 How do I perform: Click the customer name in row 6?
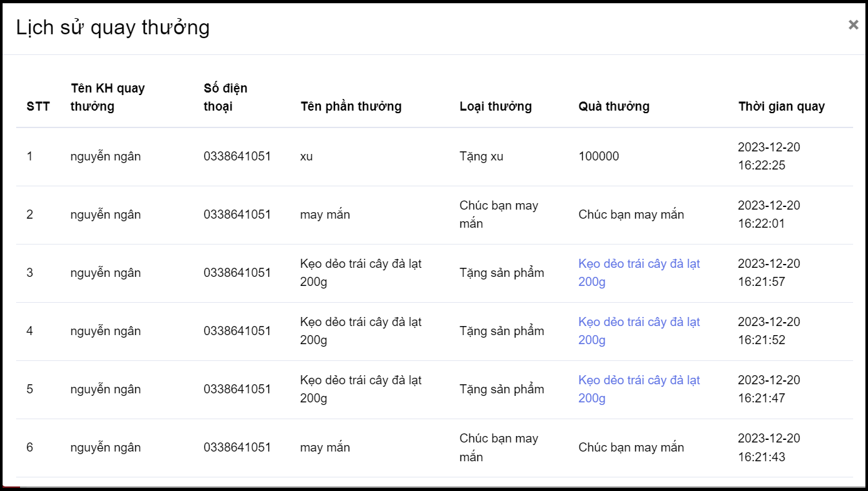coord(105,448)
